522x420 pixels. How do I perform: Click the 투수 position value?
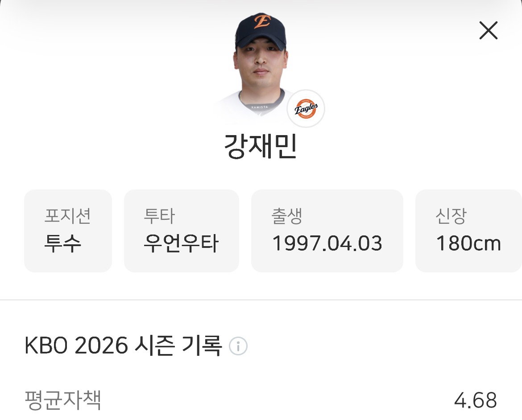tap(62, 243)
